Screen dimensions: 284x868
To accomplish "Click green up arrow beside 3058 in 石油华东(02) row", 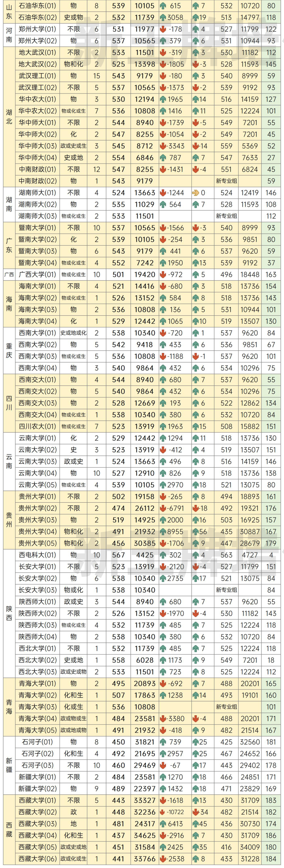I will pyautogui.click(x=163, y=17).
